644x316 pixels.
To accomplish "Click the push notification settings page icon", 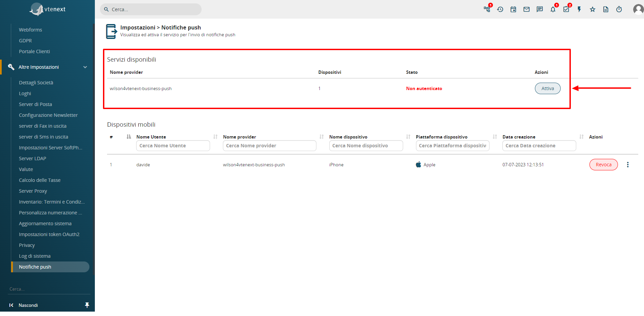I will [111, 31].
